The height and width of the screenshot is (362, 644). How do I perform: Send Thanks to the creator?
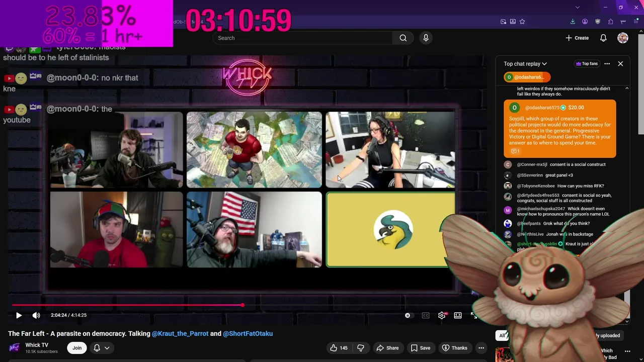[x=454, y=348]
